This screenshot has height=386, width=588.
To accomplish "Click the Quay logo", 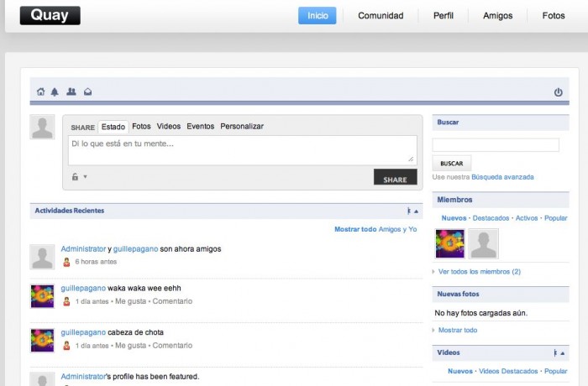I will 50,15.
